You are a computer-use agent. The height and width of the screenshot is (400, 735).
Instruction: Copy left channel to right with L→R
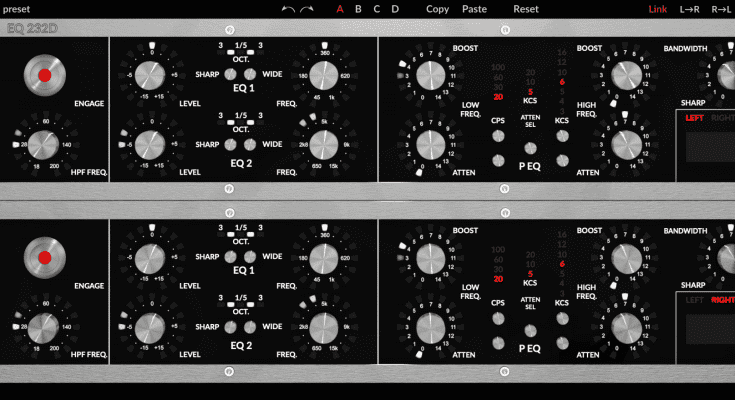tap(688, 9)
